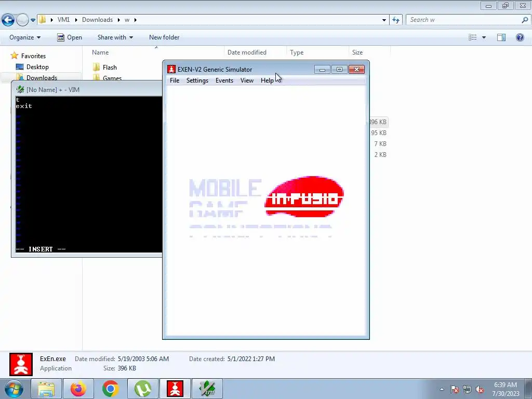
Task: Click the folder icon in the address bar
Action: tap(43, 20)
